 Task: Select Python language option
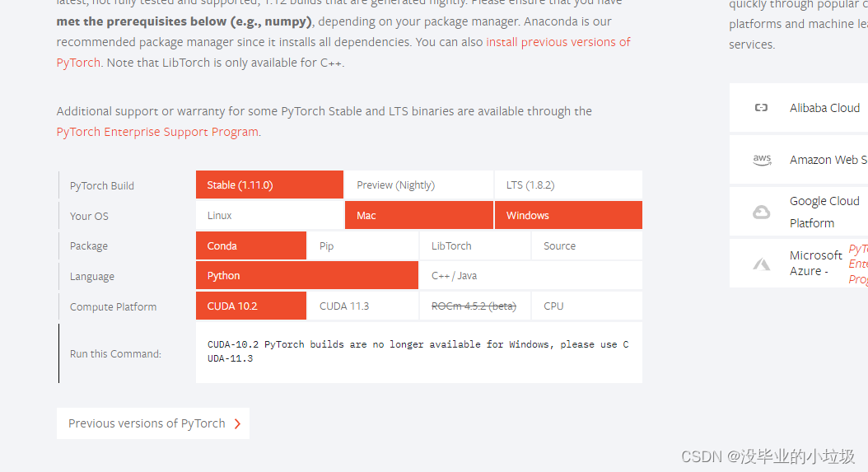(x=306, y=276)
